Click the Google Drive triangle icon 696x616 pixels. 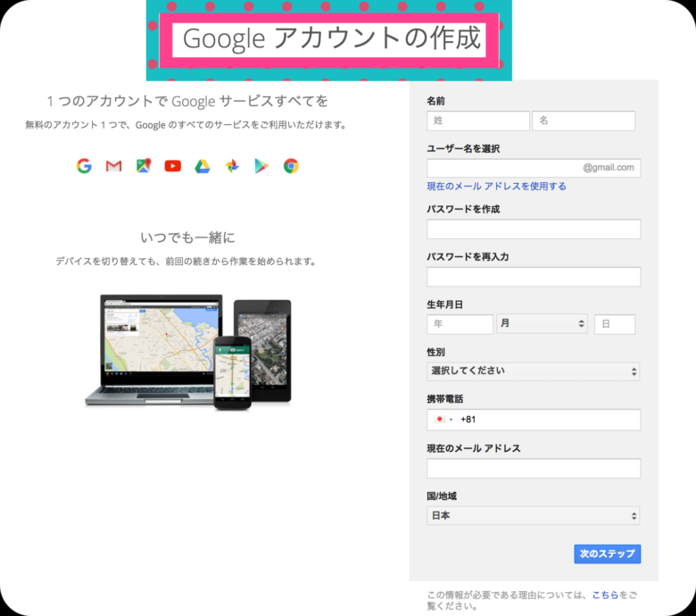[203, 166]
